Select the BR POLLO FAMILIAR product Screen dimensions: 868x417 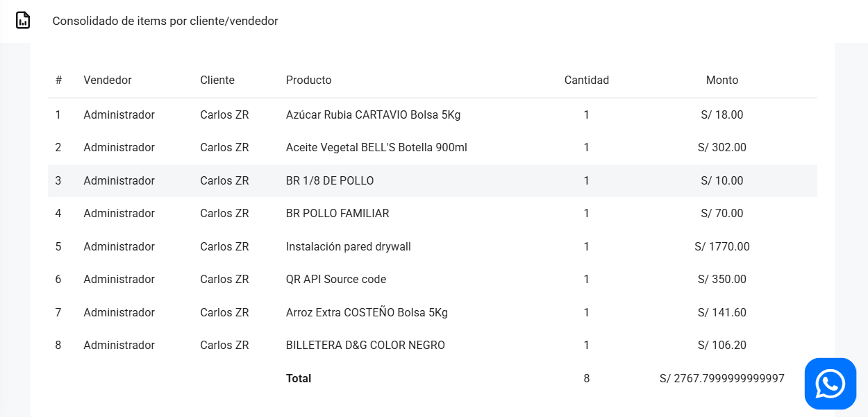click(337, 213)
